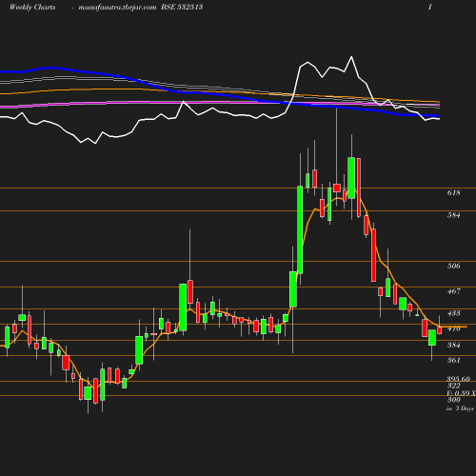Click the 'BSE 532513' ticker label
Screen dimensions: 476x476
tap(182, 7)
